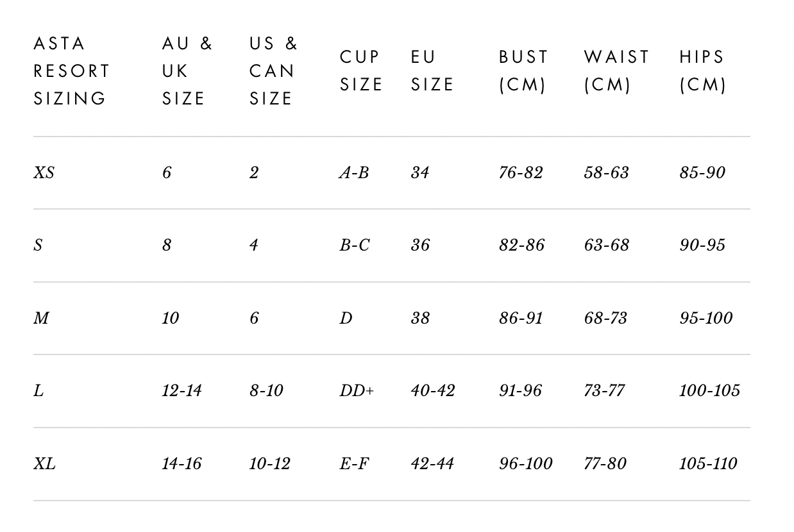Click the WAIST (CM) column header
The image size is (794, 532).
pyautogui.click(x=616, y=71)
